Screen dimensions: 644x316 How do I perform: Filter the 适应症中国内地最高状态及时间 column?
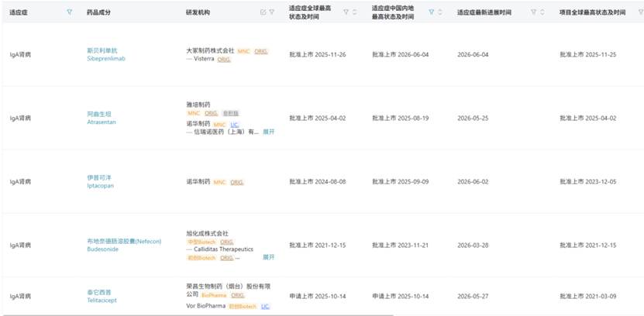[x=431, y=12]
